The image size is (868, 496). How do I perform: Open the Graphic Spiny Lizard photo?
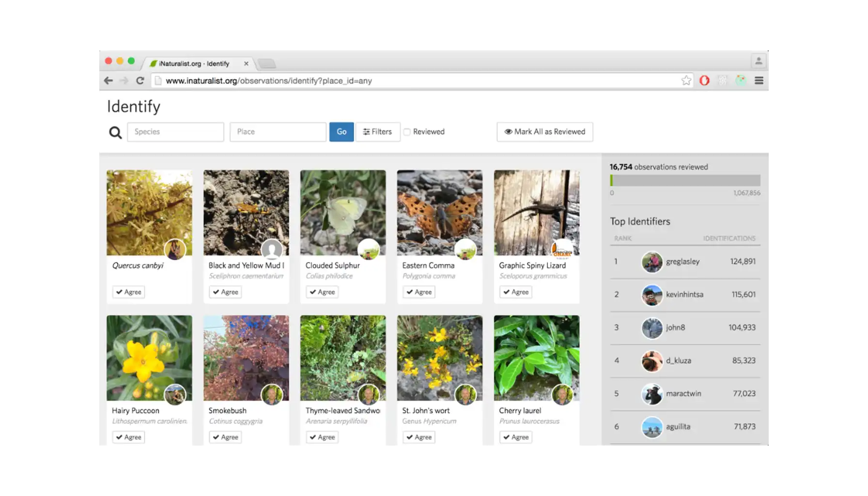tap(537, 213)
